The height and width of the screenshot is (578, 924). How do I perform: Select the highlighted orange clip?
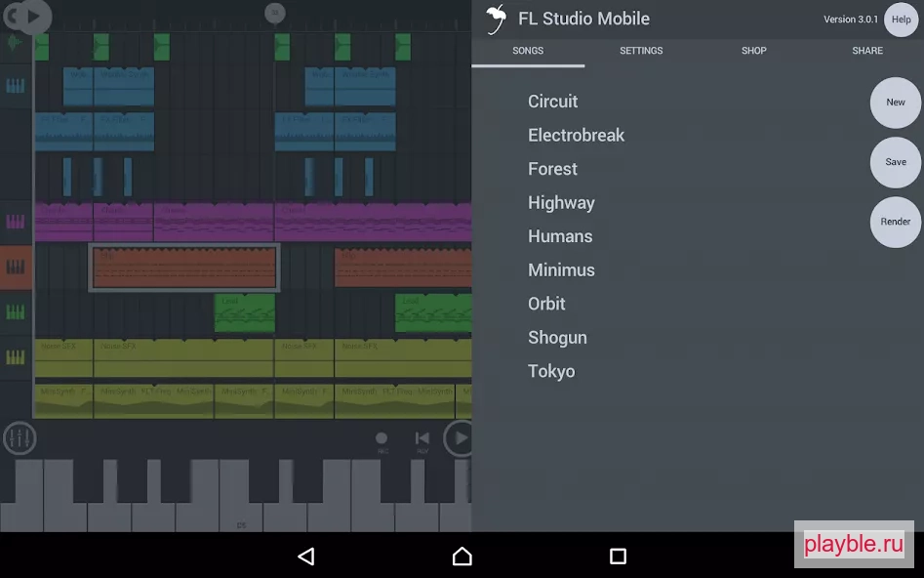pos(183,268)
